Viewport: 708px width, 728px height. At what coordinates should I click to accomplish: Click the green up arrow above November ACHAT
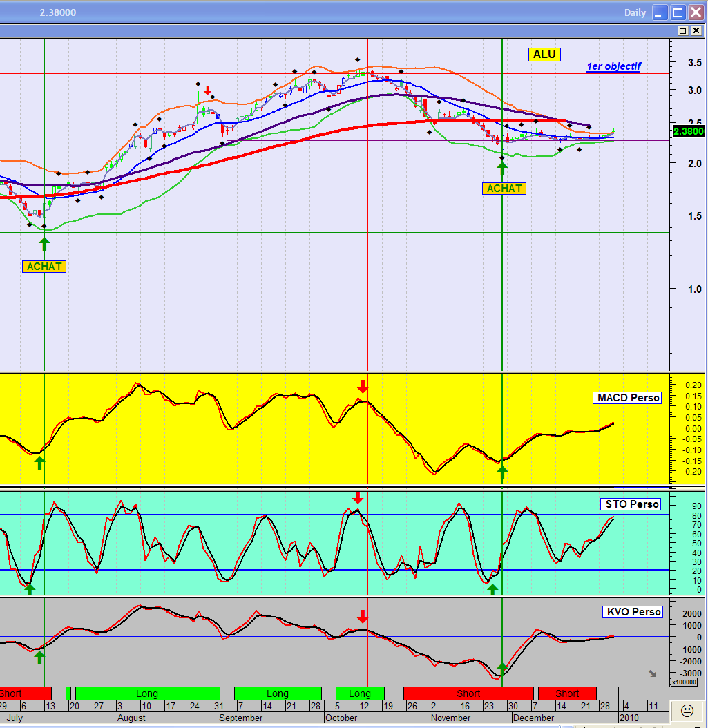click(x=502, y=169)
